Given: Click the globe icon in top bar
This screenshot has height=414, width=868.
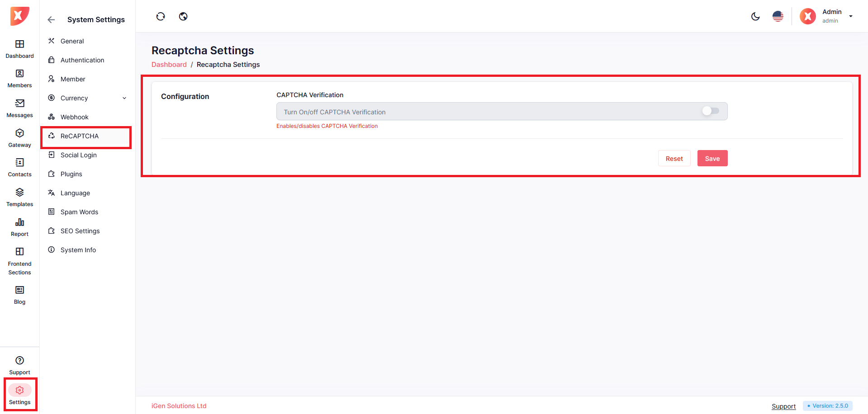Looking at the screenshot, I should (x=183, y=17).
